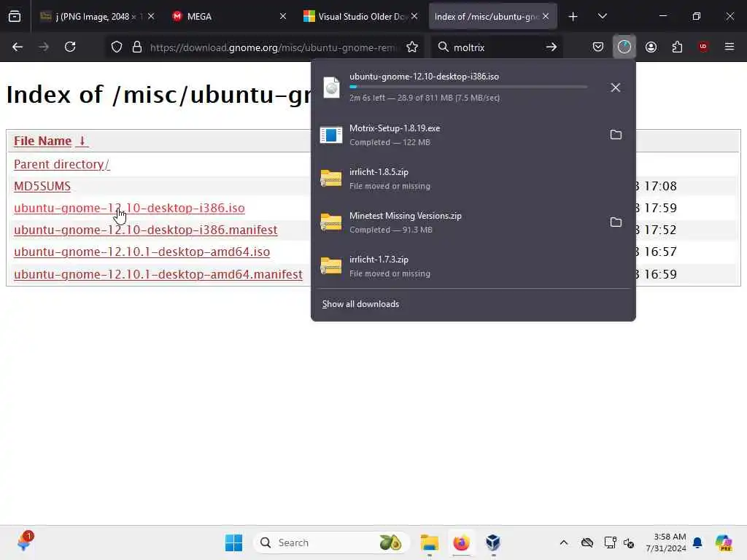Click the OneDrive cloud tray icon
Viewport: 747px width, 560px height.
[x=587, y=542]
